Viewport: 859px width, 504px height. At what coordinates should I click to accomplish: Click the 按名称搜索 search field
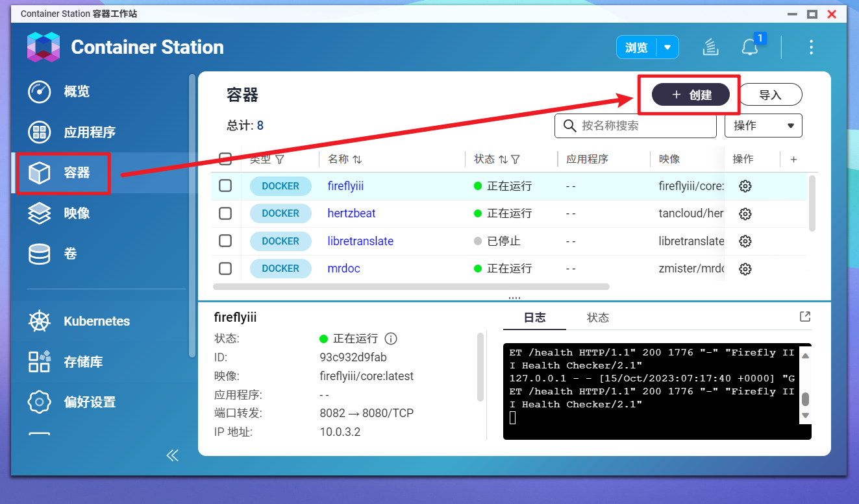[635, 126]
